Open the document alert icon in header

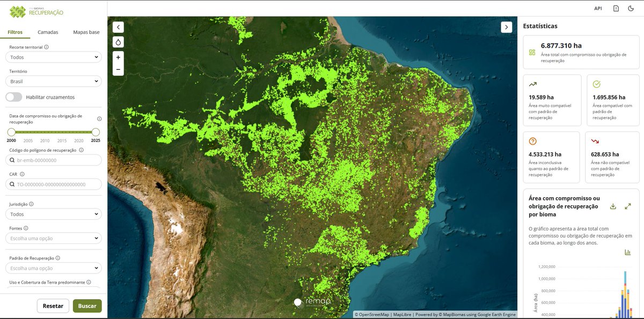point(616,9)
